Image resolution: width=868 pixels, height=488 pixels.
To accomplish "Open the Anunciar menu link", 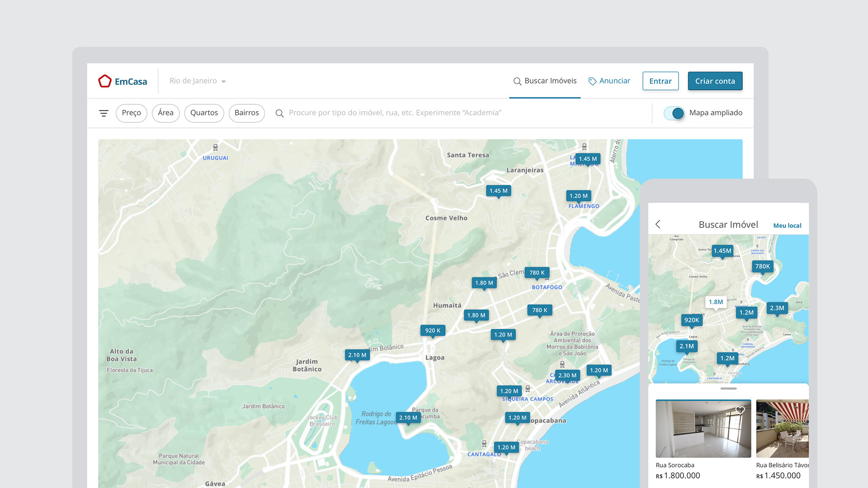I will click(x=614, y=81).
